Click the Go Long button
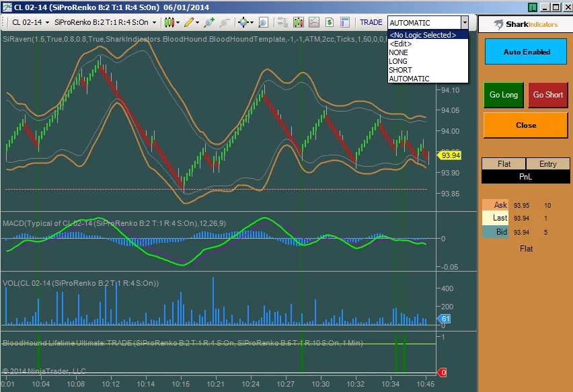This screenshot has width=573, height=392. click(504, 95)
